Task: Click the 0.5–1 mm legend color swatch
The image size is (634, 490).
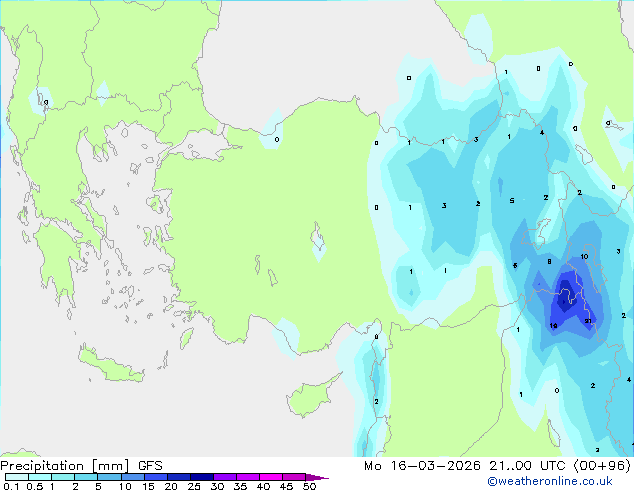Action: pyautogui.click(x=40, y=477)
